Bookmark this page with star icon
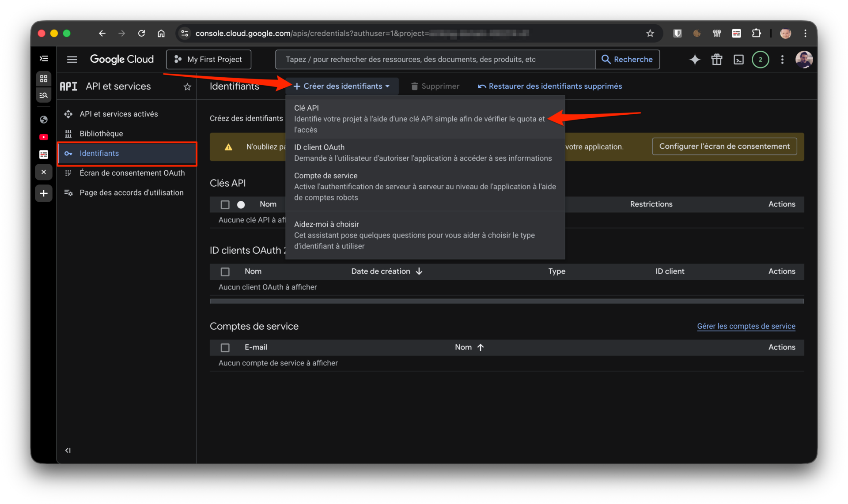Image resolution: width=848 pixels, height=504 pixels. tap(650, 33)
